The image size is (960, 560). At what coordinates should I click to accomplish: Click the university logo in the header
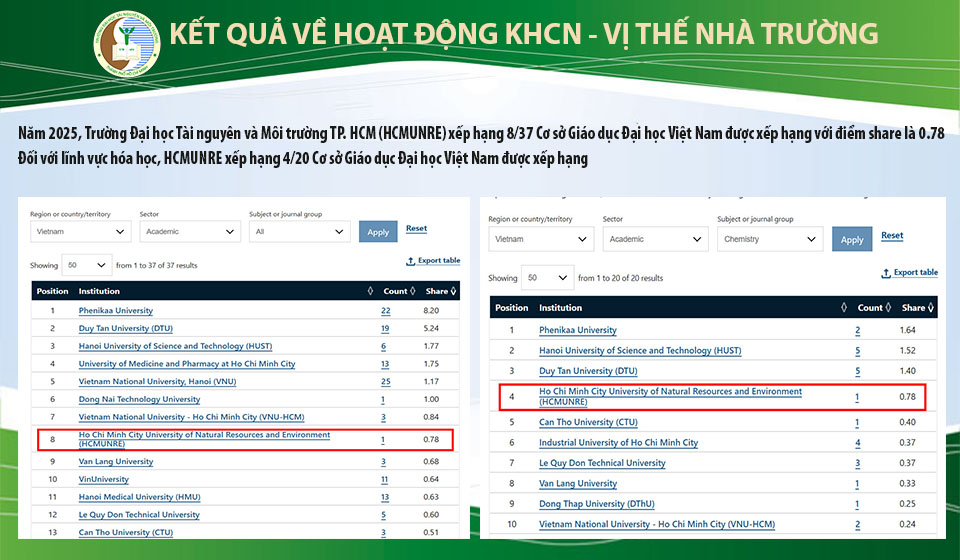125,43
